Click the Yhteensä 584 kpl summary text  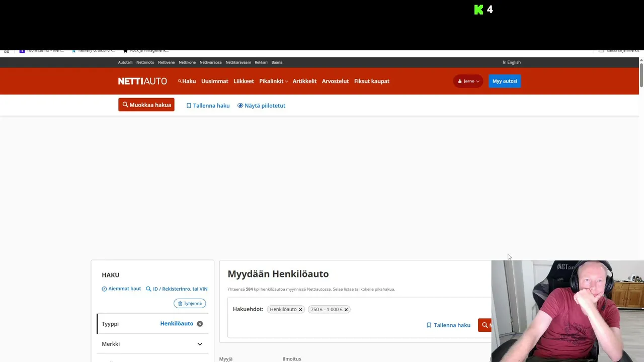click(x=311, y=289)
